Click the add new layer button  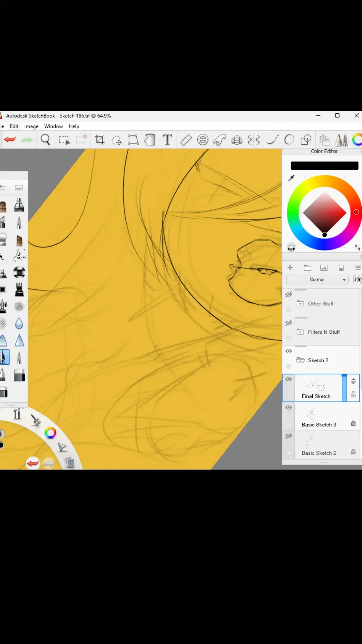(x=290, y=268)
